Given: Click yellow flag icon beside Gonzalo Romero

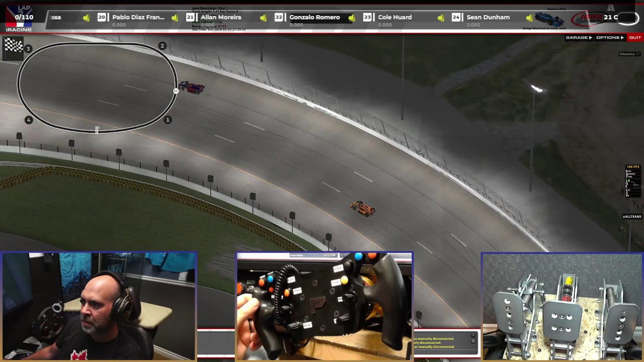Looking at the screenshot, I should [352, 18].
